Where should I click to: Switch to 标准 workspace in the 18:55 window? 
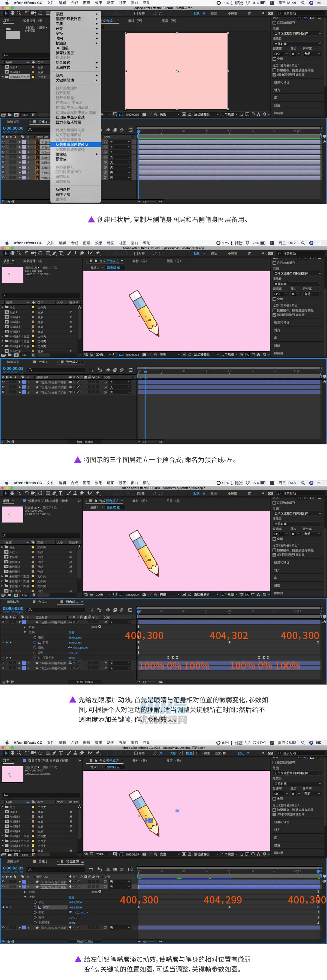tap(214, 13)
